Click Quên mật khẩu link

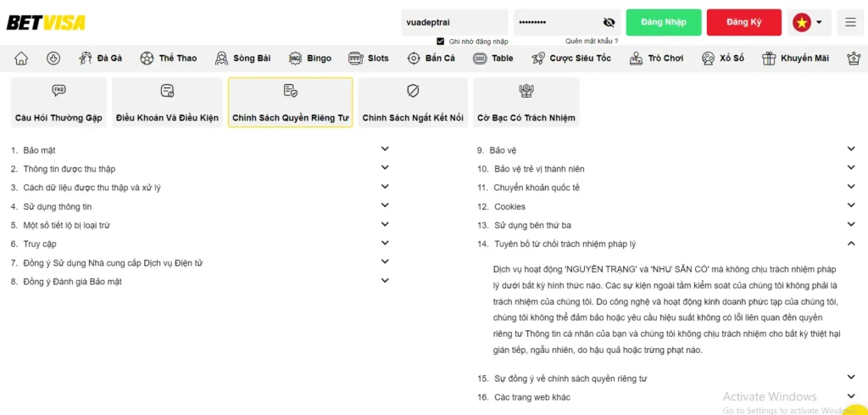[592, 41]
